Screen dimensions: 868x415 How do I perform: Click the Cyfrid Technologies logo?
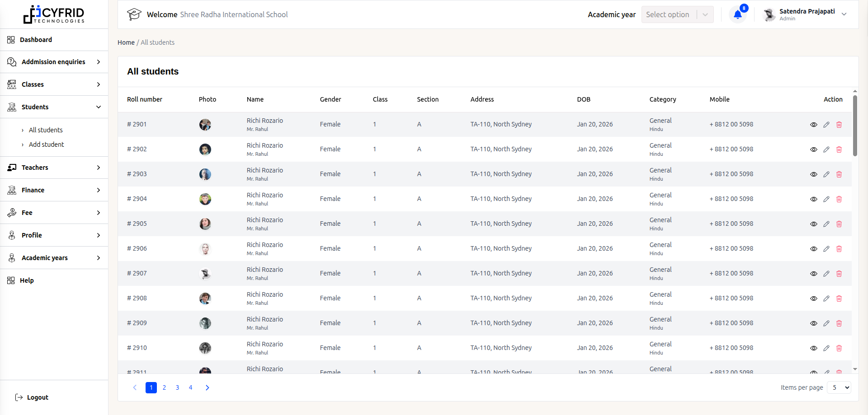coord(54,14)
